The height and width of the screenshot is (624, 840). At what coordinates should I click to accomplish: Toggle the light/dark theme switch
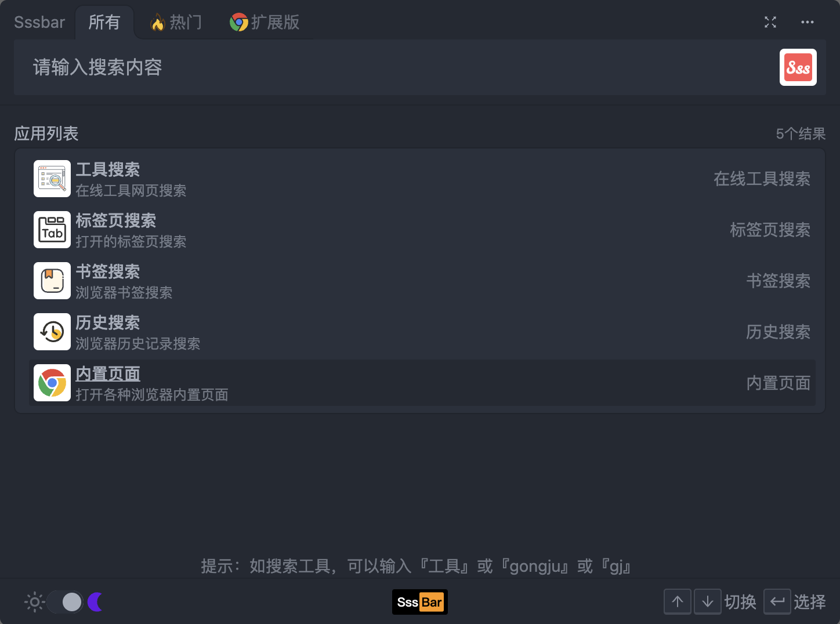[x=65, y=602]
